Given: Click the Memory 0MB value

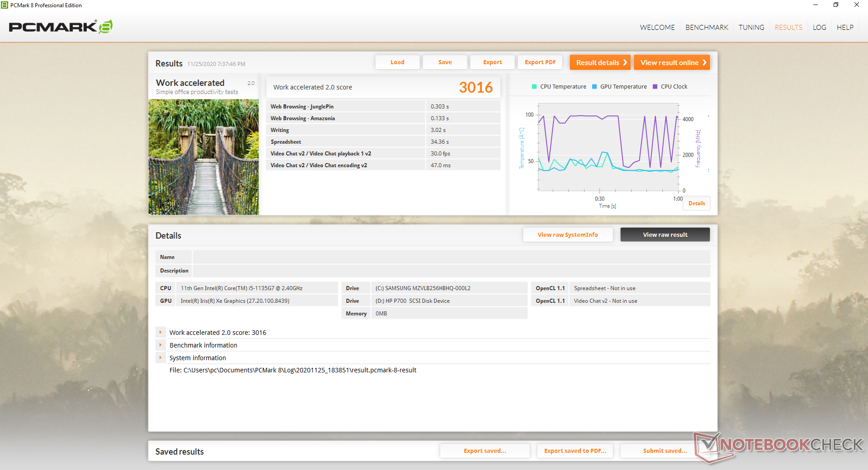Looking at the screenshot, I should [x=381, y=314].
